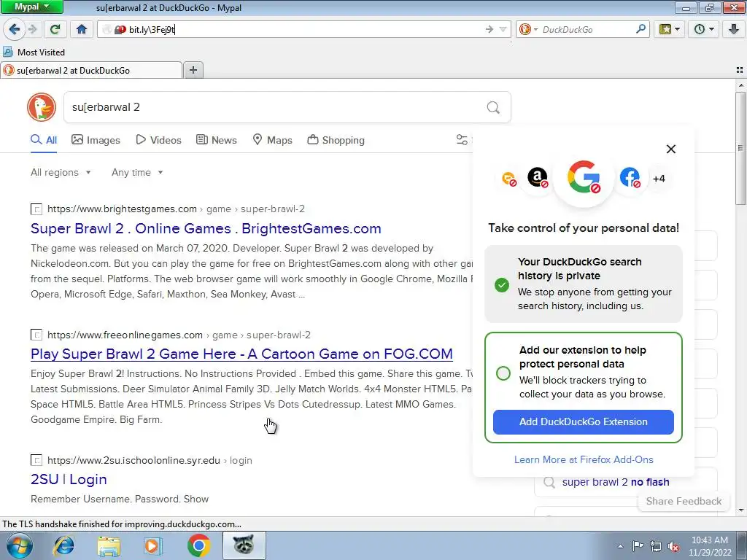Switch to Videos results

pyautogui.click(x=158, y=140)
